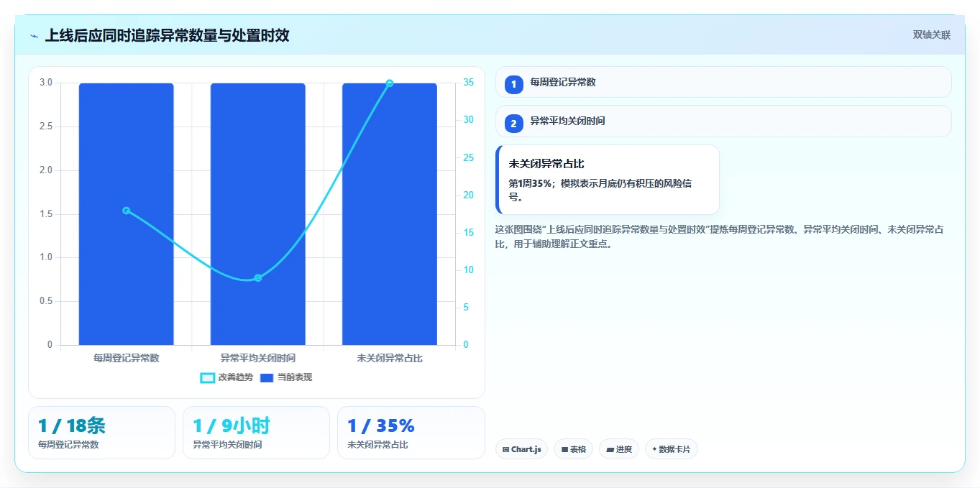Click the 未关闭异常占比 highlight card

(x=608, y=180)
